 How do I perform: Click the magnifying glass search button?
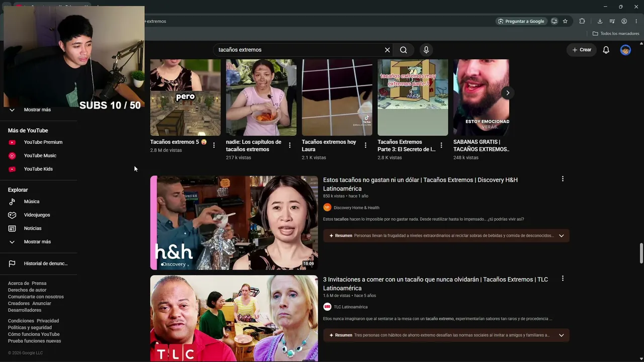point(404,50)
